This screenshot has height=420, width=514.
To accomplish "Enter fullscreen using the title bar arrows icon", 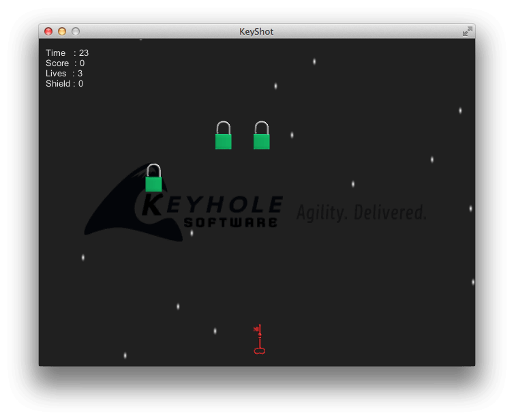I will tap(467, 31).
